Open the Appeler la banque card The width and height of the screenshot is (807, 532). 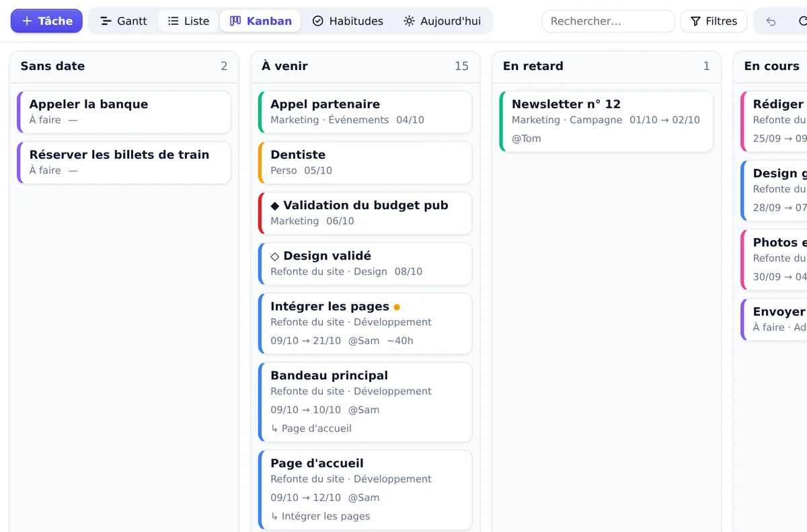pos(124,112)
